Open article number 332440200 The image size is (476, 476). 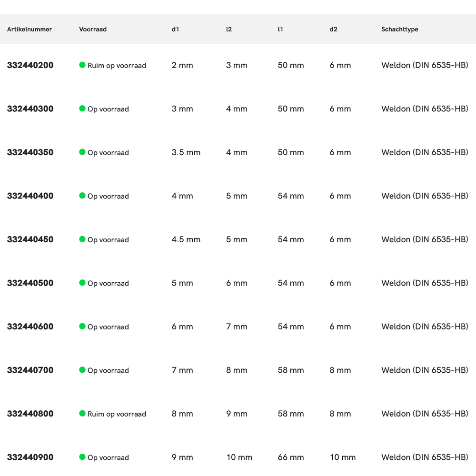click(30, 65)
